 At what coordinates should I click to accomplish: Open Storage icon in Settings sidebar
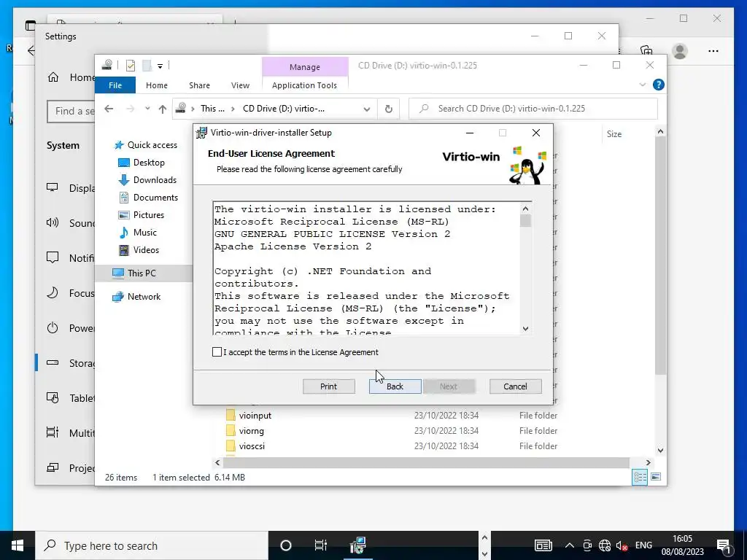click(53, 363)
